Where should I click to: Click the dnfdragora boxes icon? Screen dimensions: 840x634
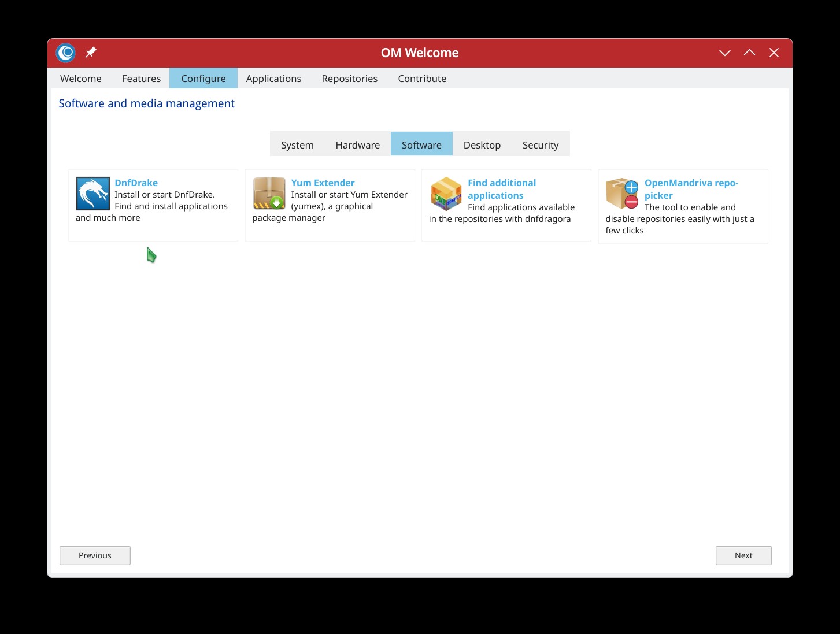446,194
